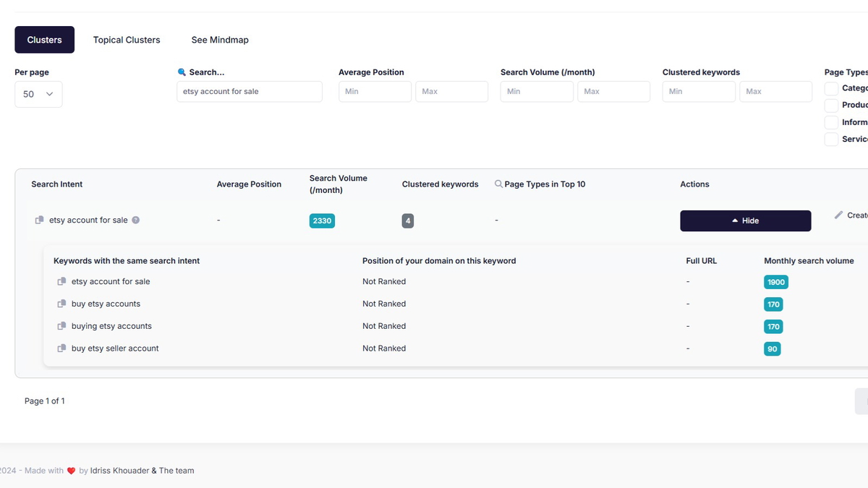
Task: Select the pencil icon next to Create
Action: point(838,214)
